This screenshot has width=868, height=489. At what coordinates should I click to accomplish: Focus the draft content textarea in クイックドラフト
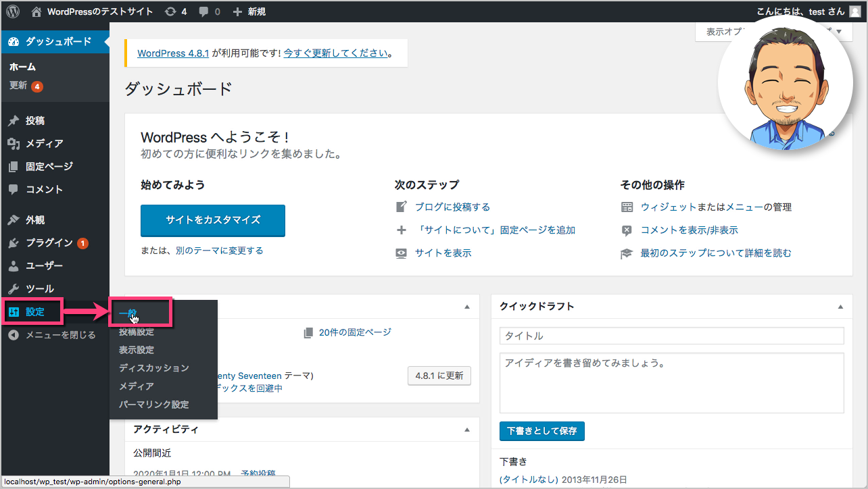(672, 383)
